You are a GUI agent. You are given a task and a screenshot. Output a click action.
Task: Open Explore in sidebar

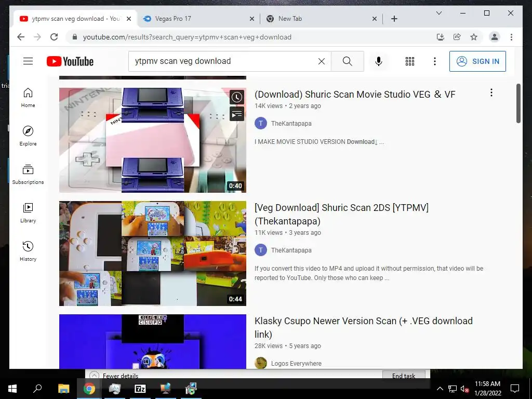(28, 136)
